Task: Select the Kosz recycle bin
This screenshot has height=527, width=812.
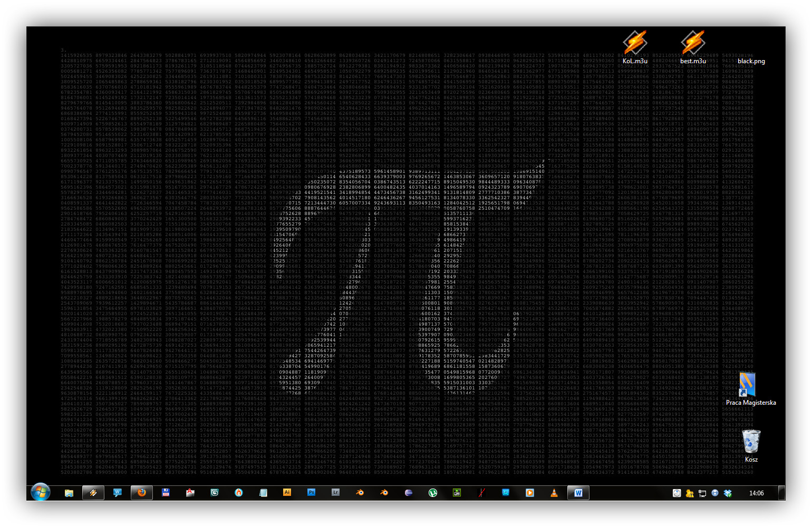Action: pyautogui.click(x=751, y=444)
